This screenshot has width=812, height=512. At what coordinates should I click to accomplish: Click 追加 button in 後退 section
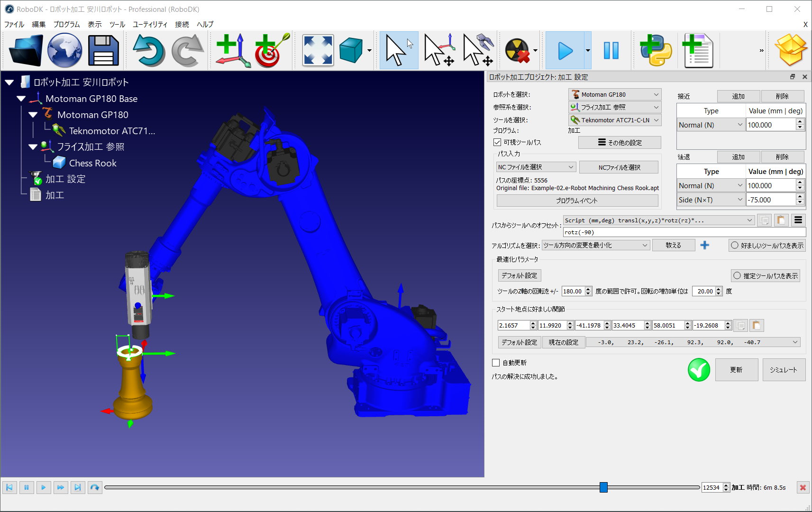click(739, 157)
